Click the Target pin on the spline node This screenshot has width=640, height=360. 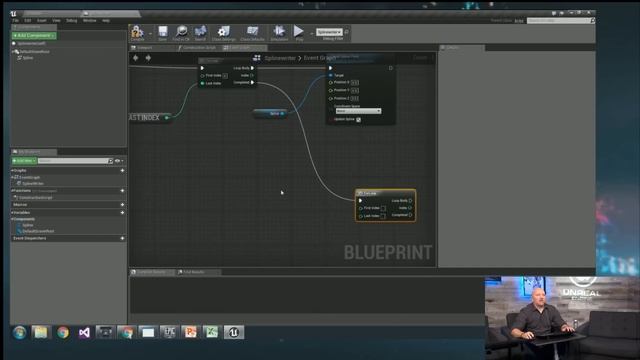click(331, 75)
